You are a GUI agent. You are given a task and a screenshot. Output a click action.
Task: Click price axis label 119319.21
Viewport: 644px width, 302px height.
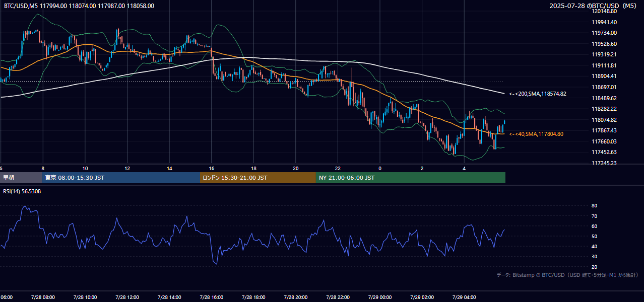tap(604, 54)
